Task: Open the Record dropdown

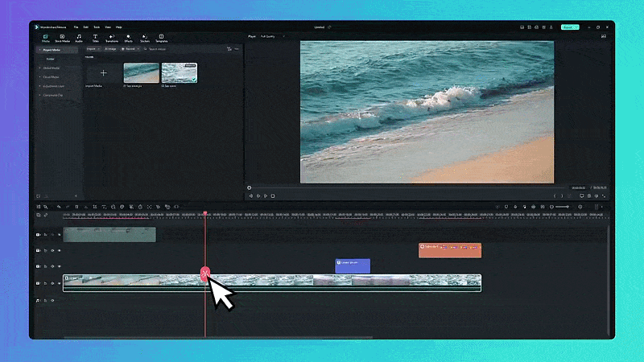Action: [130, 49]
